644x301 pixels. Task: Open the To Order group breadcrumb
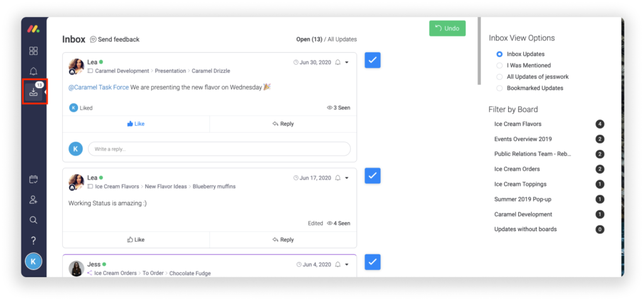(x=153, y=273)
